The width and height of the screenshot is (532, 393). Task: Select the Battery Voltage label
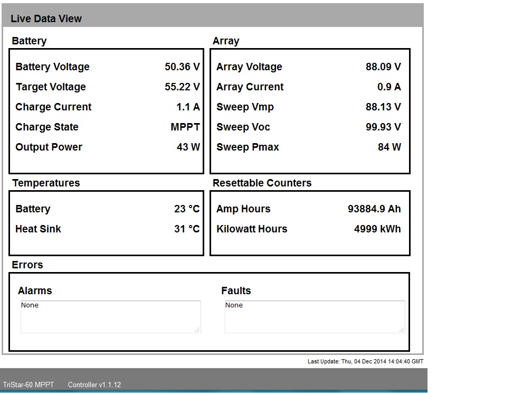[52, 67]
